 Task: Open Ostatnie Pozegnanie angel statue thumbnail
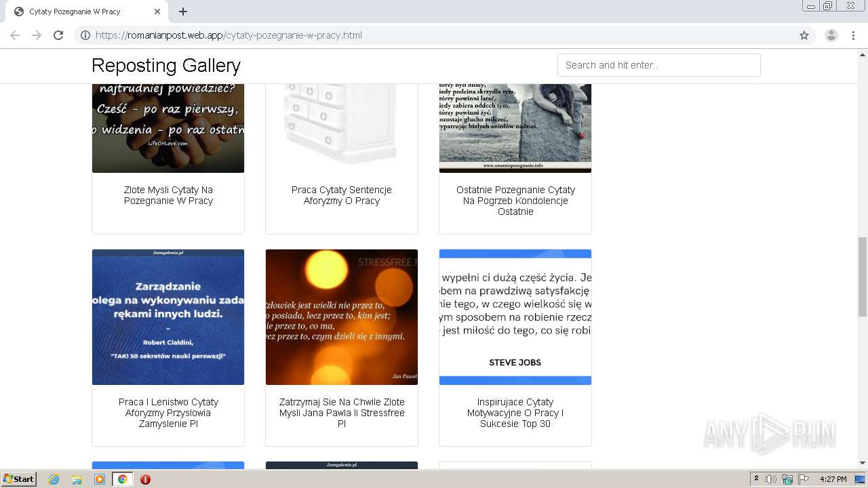pos(515,128)
